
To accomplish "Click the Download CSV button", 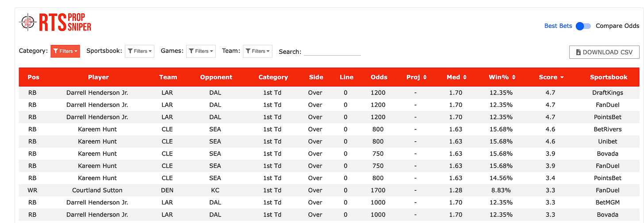I will 604,52.
